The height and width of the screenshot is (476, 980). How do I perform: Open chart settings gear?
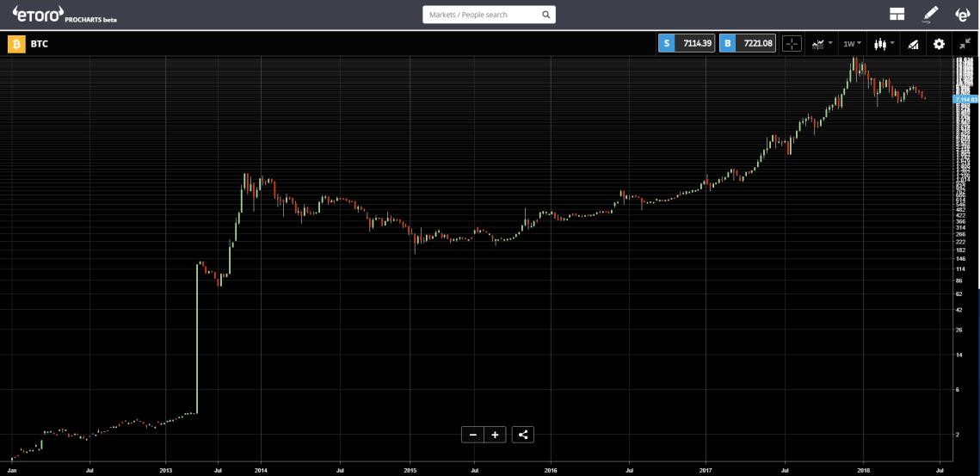coord(939,44)
